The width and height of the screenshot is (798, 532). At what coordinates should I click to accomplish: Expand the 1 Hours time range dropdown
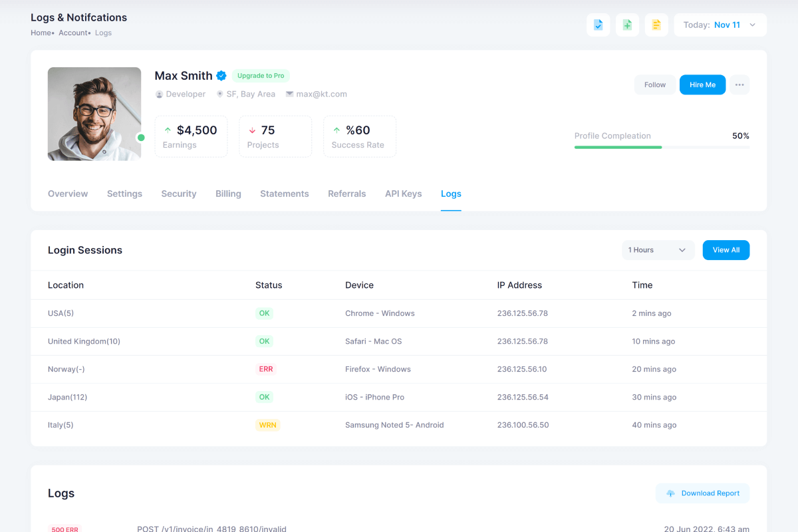click(658, 250)
